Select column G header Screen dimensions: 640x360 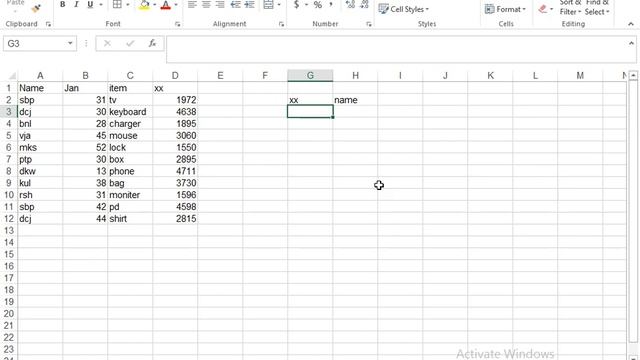[310, 76]
